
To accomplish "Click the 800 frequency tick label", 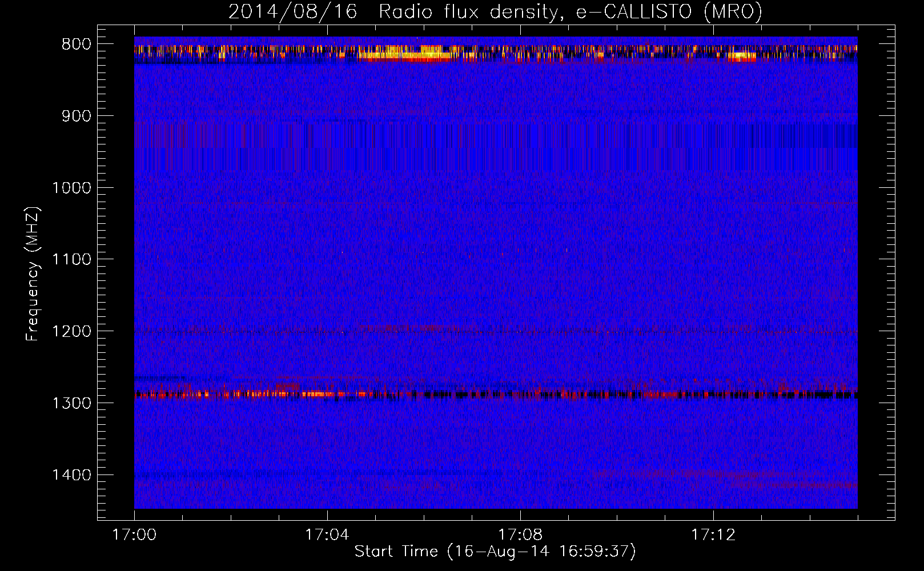I will [x=77, y=45].
